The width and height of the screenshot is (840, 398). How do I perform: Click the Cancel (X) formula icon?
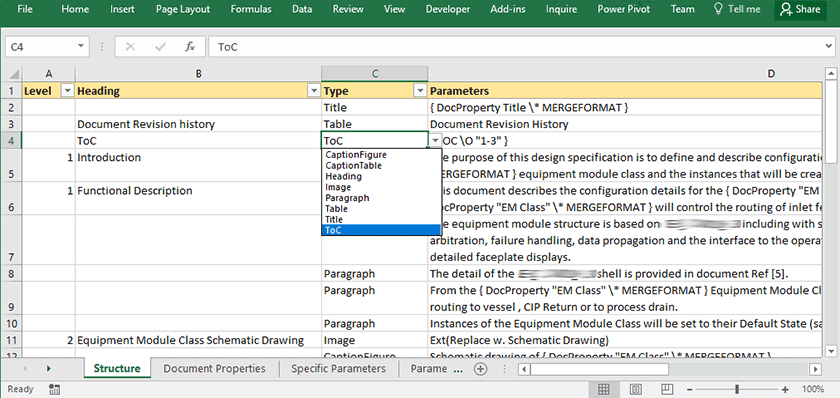[130, 47]
